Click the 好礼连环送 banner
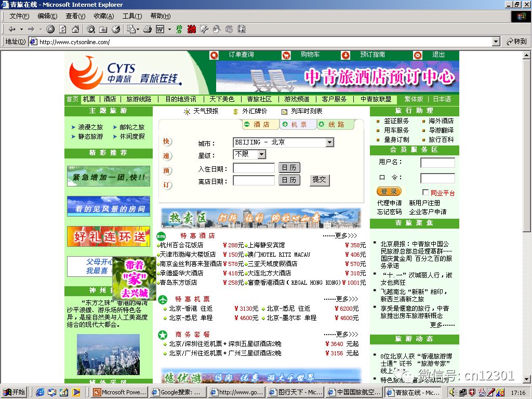Viewport: 532px width, 399px height. tap(109, 236)
